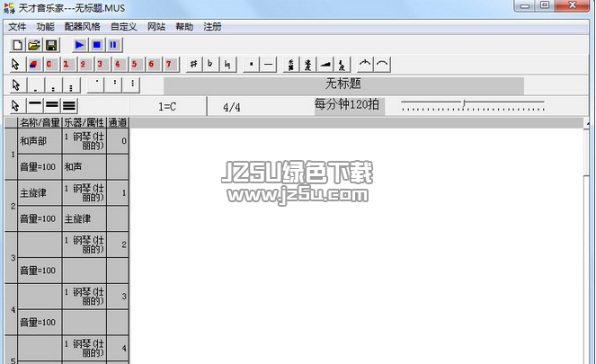Insert note 3 (mi)
The height and width of the screenshot is (364, 596).
point(101,64)
